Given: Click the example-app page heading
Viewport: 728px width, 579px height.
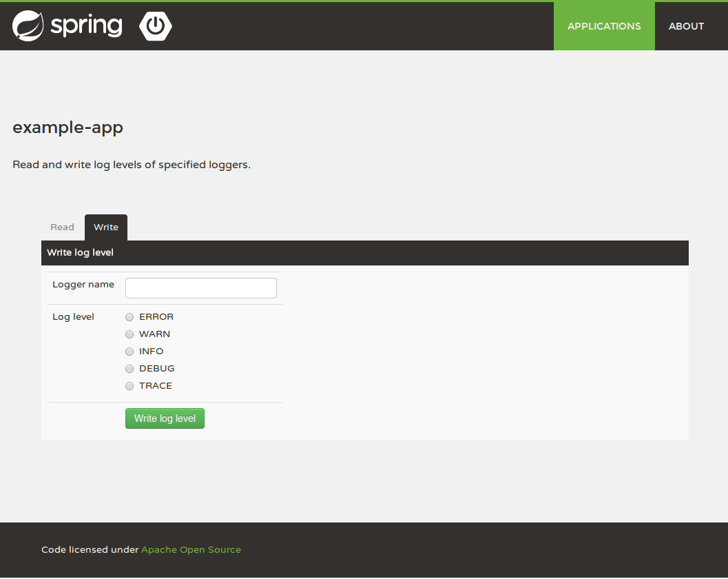Looking at the screenshot, I should click(67, 128).
